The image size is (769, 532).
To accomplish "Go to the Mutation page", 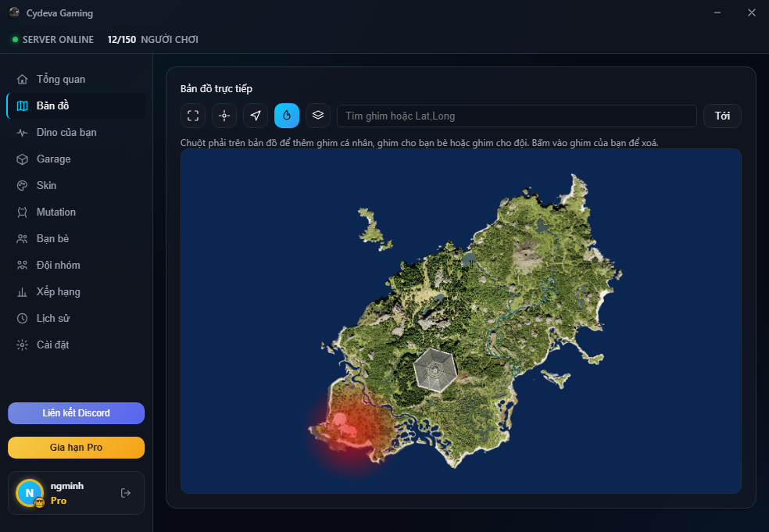I will (77, 212).
